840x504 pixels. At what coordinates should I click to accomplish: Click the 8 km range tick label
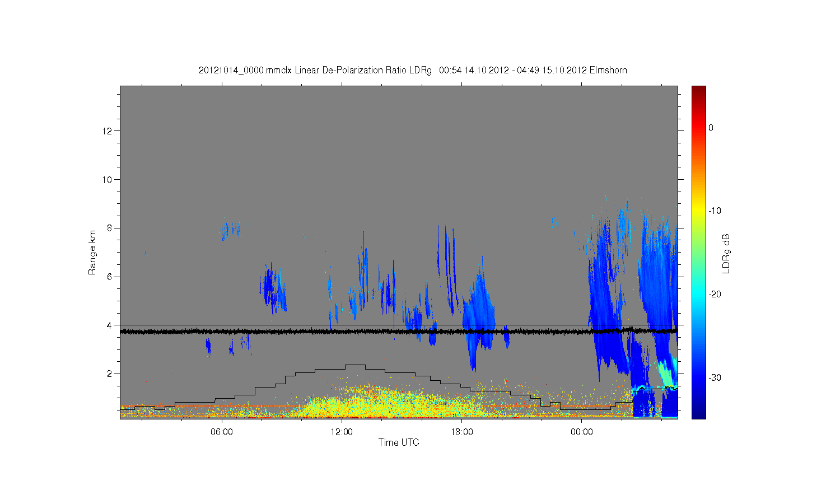[x=110, y=228]
